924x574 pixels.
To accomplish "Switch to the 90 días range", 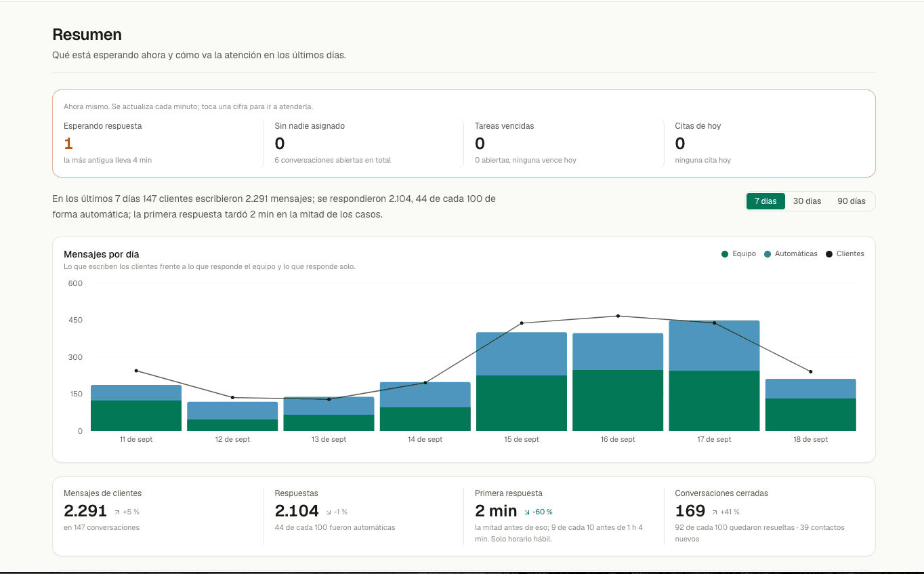I will pos(851,201).
